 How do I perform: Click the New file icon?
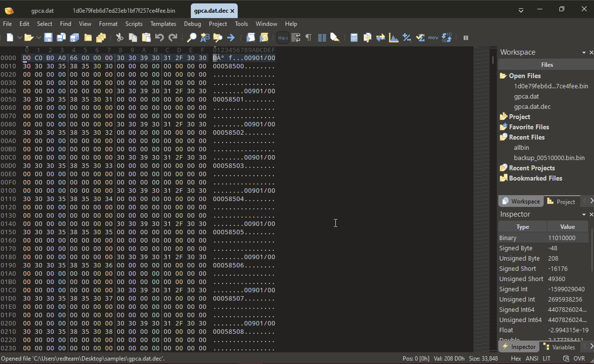(x=10, y=38)
